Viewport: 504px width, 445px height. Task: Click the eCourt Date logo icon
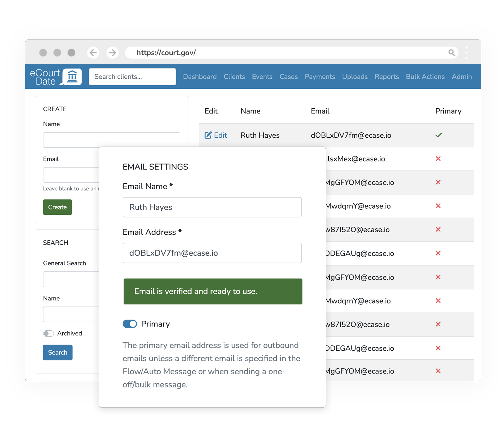tap(56, 77)
